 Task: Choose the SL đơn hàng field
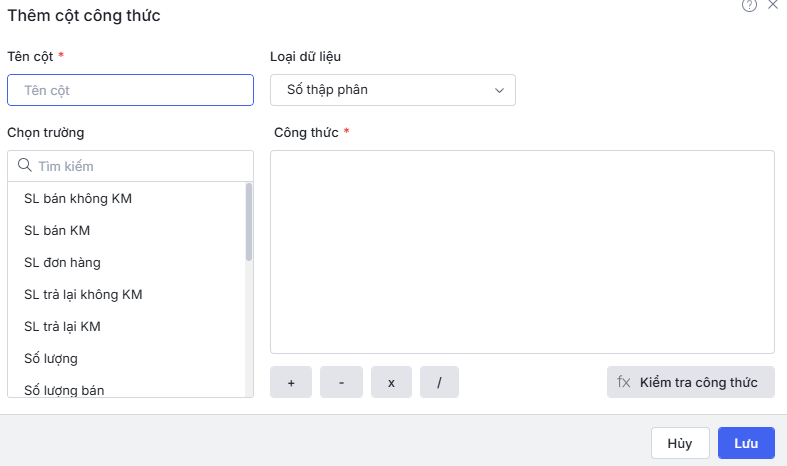click(62, 263)
